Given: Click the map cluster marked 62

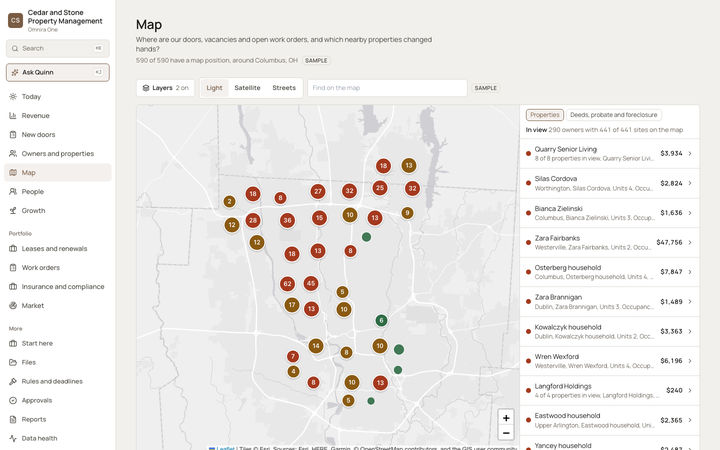Looking at the screenshot, I should tap(287, 284).
